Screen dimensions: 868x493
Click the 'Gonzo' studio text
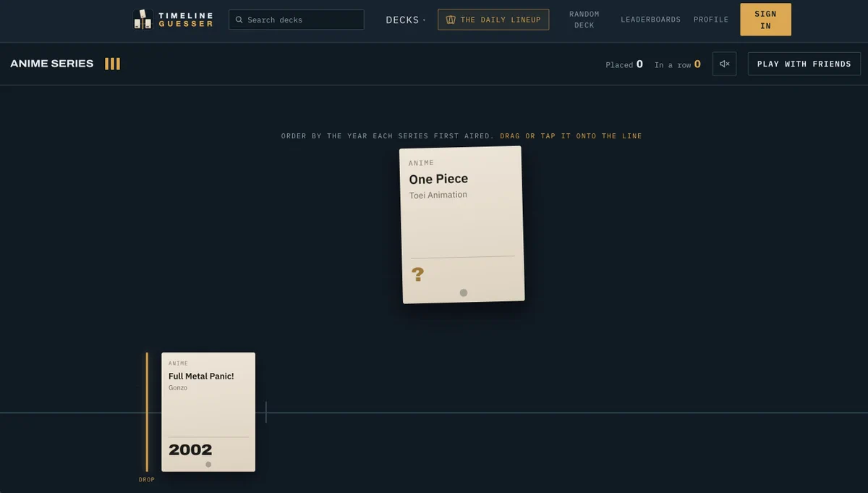click(178, 388)
